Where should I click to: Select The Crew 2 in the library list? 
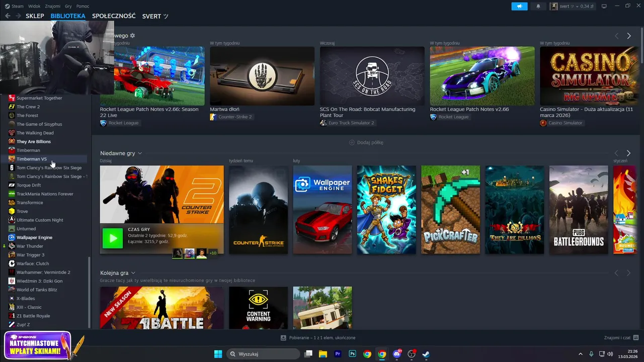point(28,107)
